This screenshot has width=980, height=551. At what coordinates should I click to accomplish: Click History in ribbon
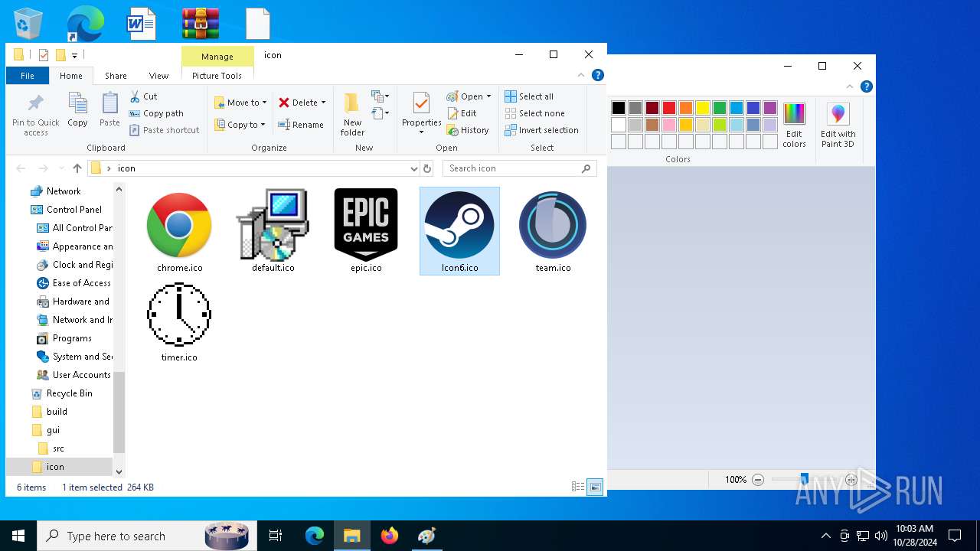468,130
